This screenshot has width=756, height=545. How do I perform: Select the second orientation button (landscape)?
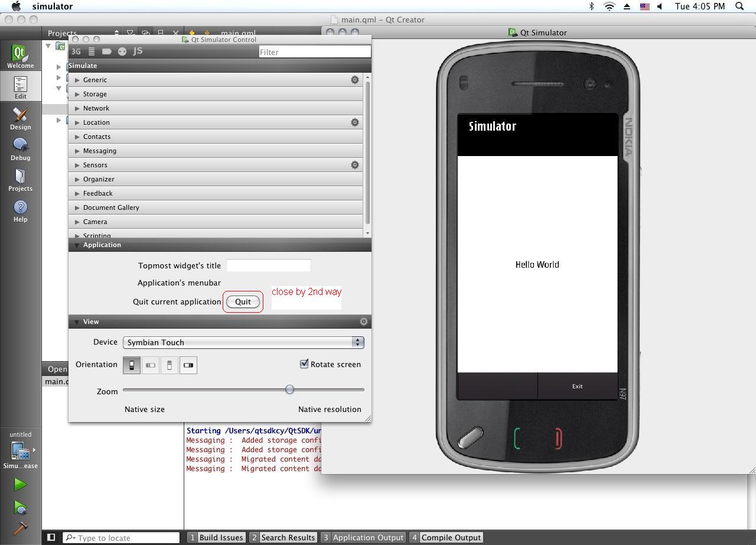coord(151,365)
